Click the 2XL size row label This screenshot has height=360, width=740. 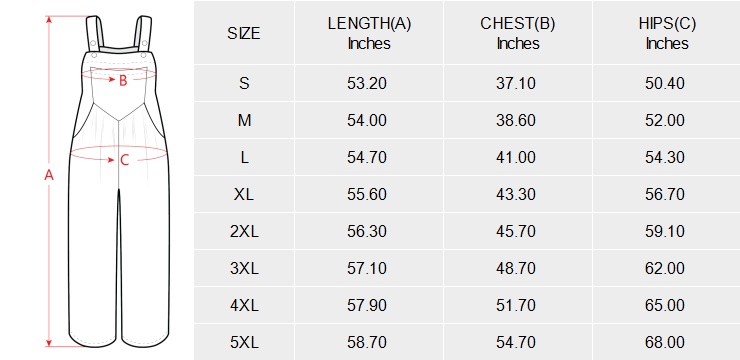pos(244,231)
